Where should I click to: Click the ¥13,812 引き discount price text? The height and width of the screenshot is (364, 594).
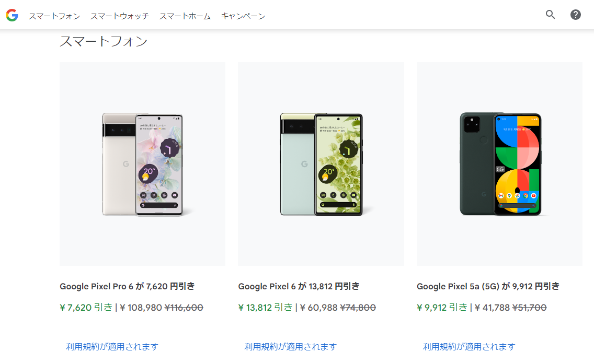tap(265, 307)
